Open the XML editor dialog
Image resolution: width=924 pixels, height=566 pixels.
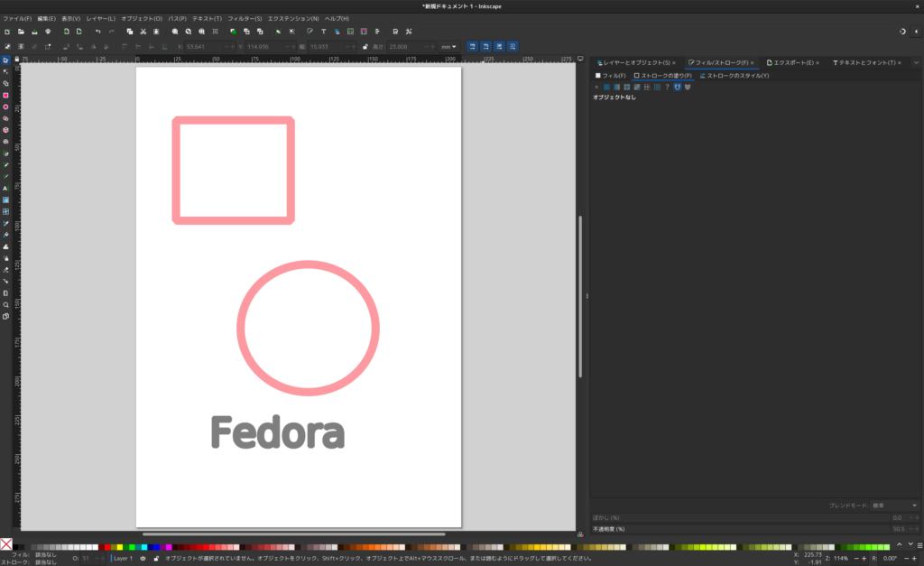point(351,32)
